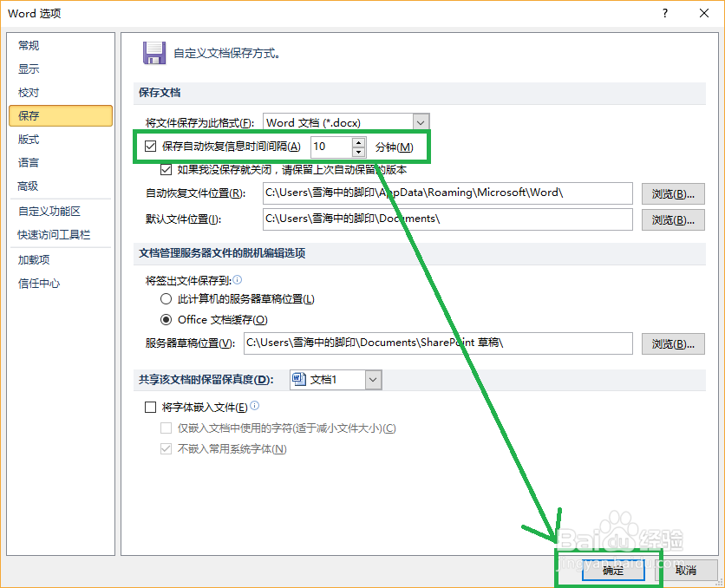Click the 取消 button
Viewport: 725px width, 588px height.
pos(686,571)
